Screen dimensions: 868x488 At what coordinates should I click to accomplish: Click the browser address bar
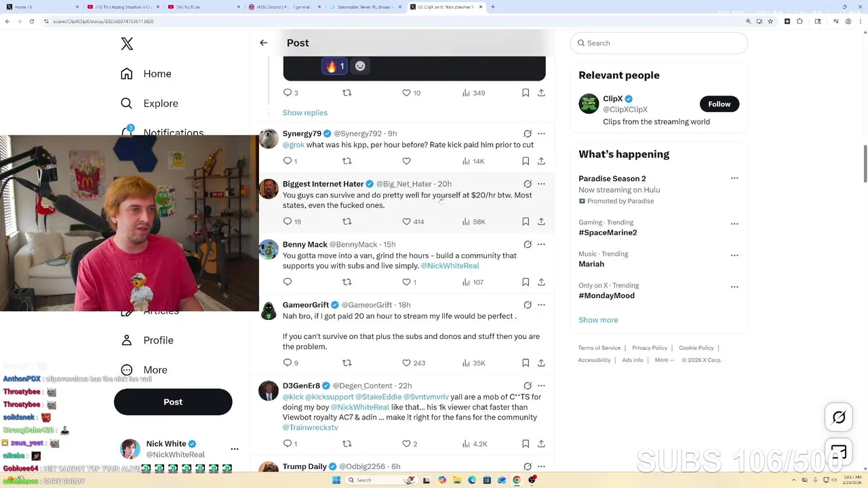(x=393, y=21)
